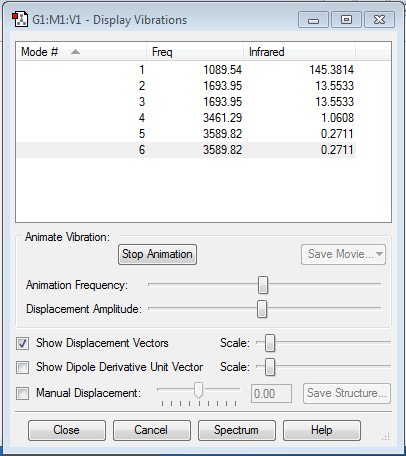Click the manual displacement value field

[271, 393]
